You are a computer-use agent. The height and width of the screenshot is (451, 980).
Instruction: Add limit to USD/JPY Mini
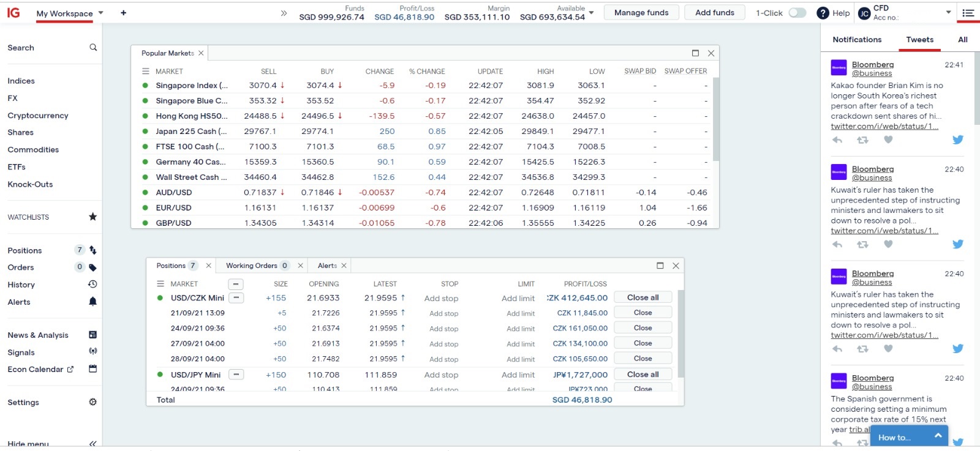pos(518,375)
